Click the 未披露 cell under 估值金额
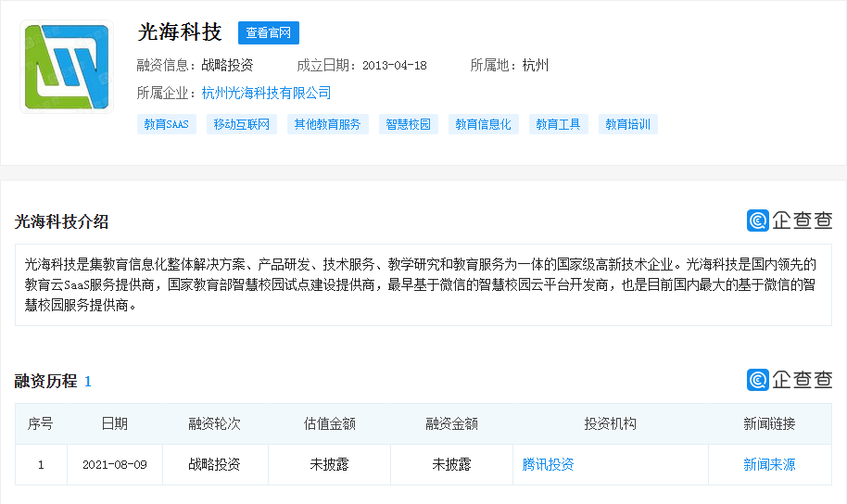847x504 pixels. 330,464
